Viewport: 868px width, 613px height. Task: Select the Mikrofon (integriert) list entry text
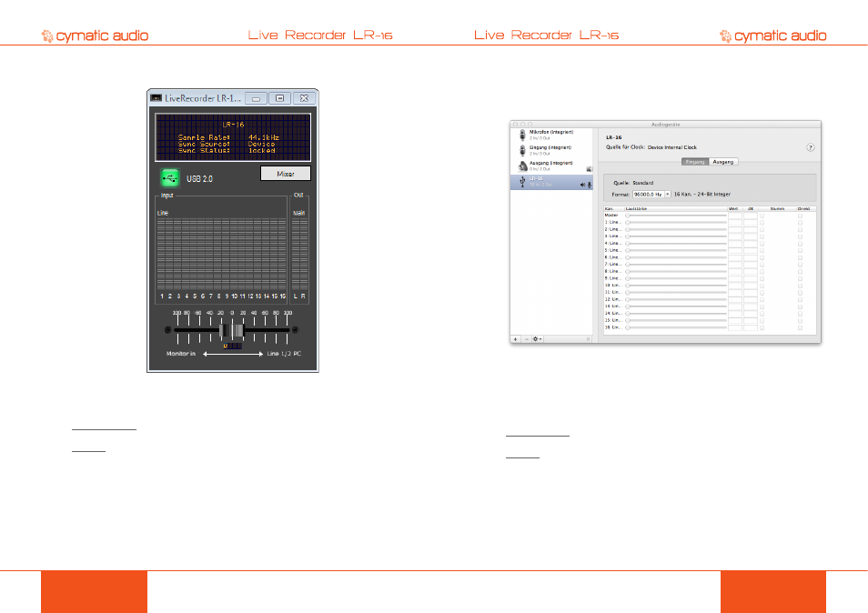pos(550,132)
